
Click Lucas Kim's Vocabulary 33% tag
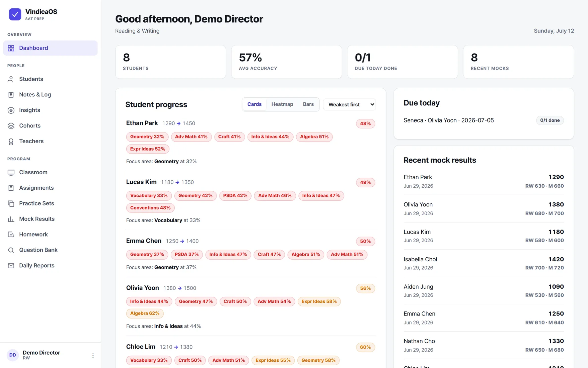pyautogui.click(x=149, y=196)
